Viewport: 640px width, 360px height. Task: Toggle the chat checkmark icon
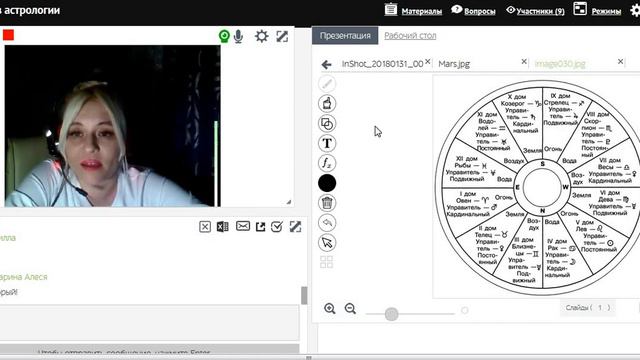(x=277, y=227)
